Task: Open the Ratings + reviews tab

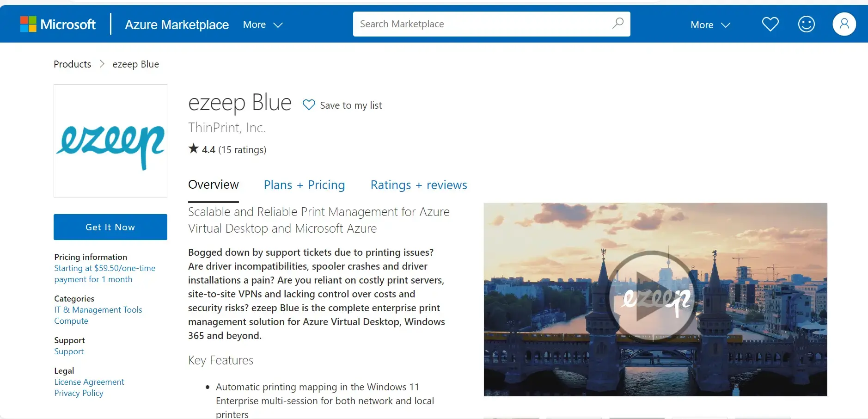Action: click(x=418, y=185)
